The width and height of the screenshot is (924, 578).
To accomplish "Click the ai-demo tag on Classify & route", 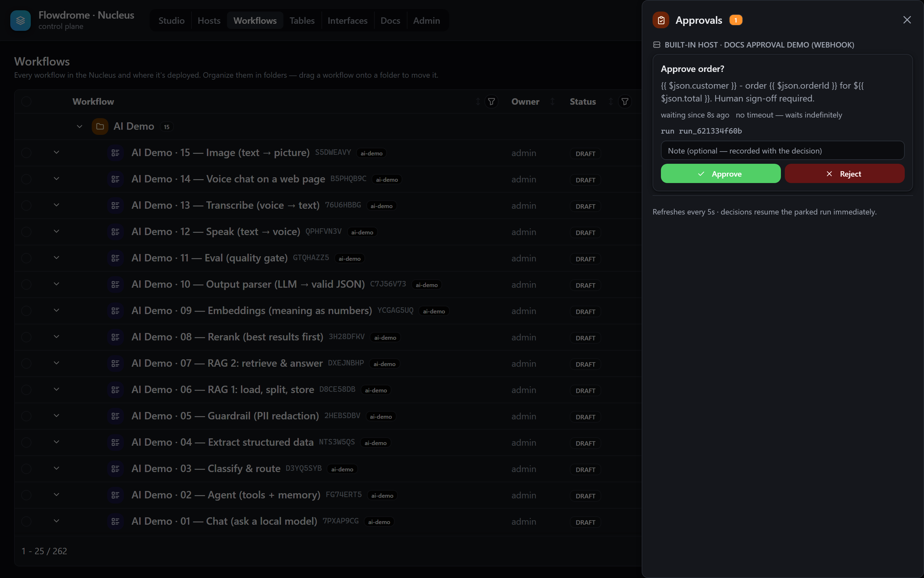I will coord(342,469).
